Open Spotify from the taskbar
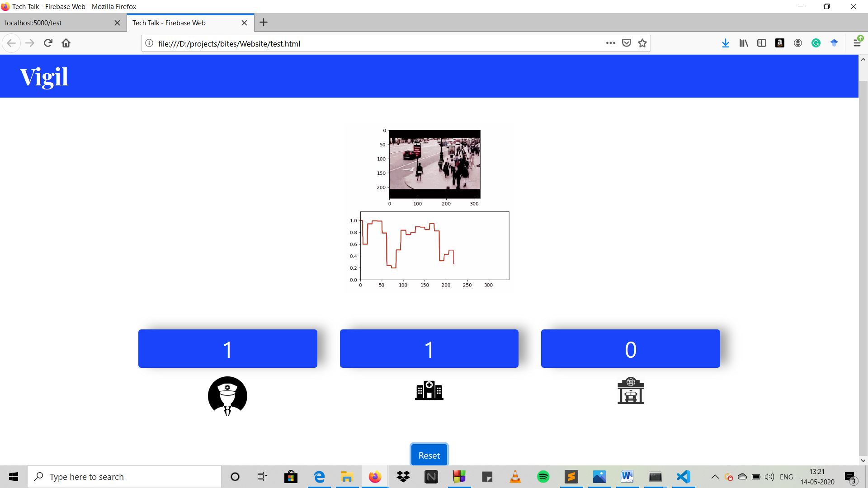 click(x=543, y=477)
